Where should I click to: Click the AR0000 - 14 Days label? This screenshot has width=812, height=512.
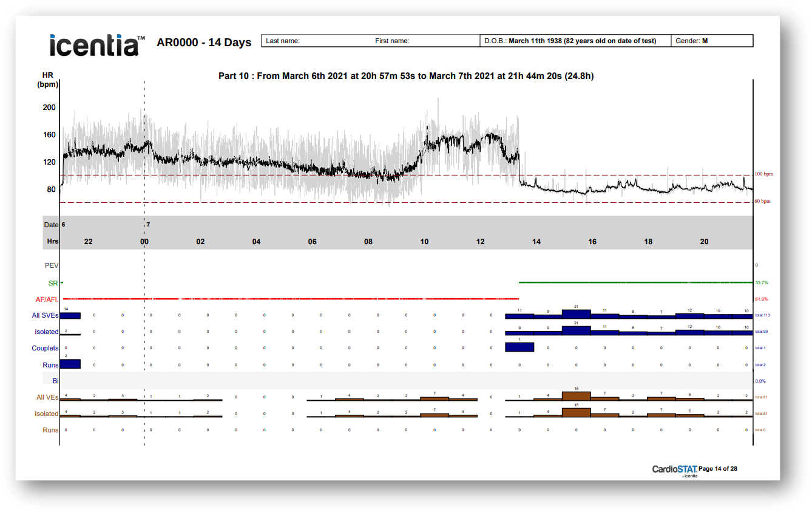click(x=204, y=43)
